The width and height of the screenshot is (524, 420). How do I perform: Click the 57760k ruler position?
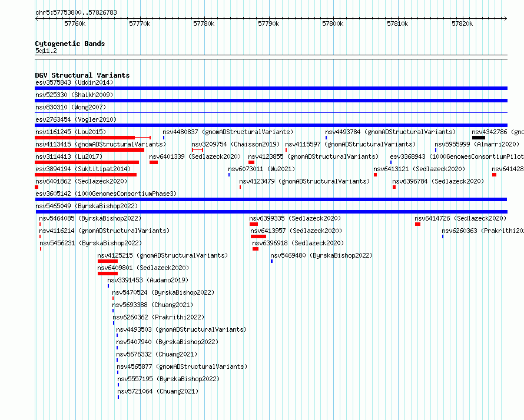coord(75,24)
